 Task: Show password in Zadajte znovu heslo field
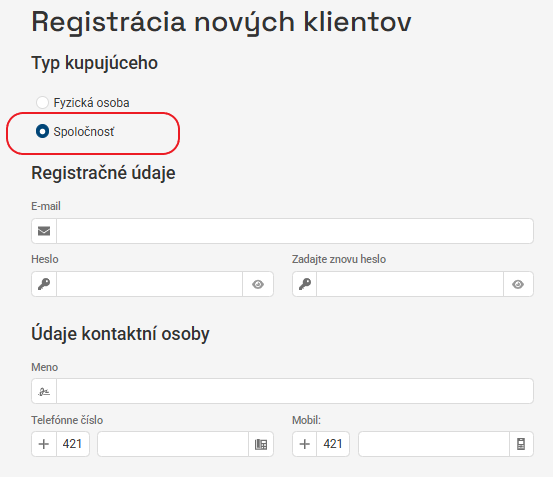pyautogui.click(x=518, y=284)
